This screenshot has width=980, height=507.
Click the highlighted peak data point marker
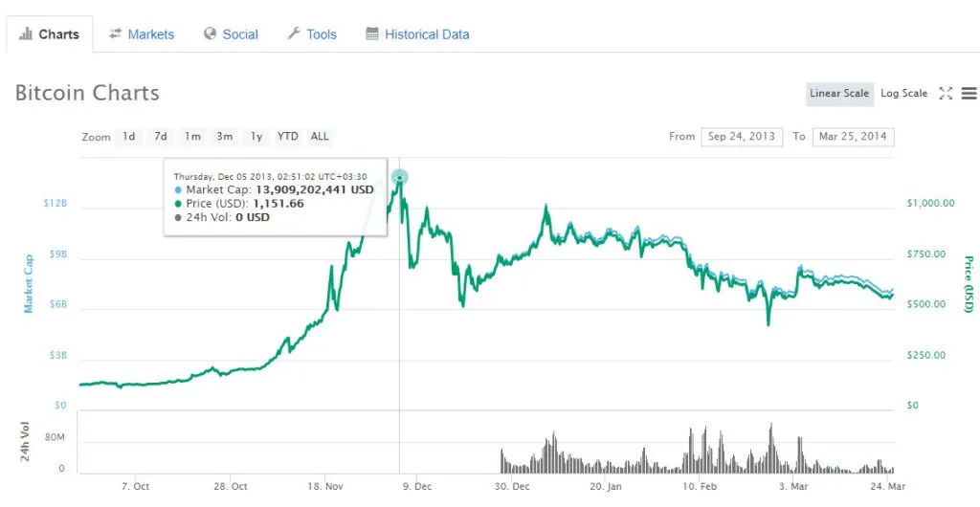tap(400, 177)
